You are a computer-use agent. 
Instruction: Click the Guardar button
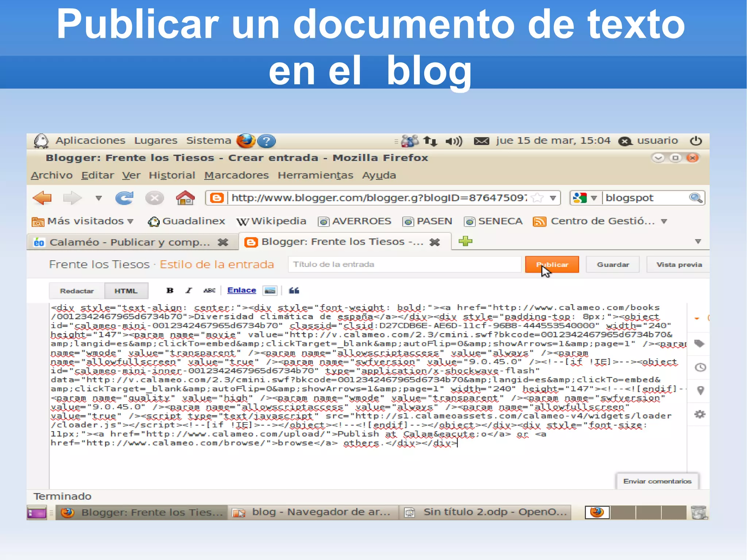[x=613, y=264]
